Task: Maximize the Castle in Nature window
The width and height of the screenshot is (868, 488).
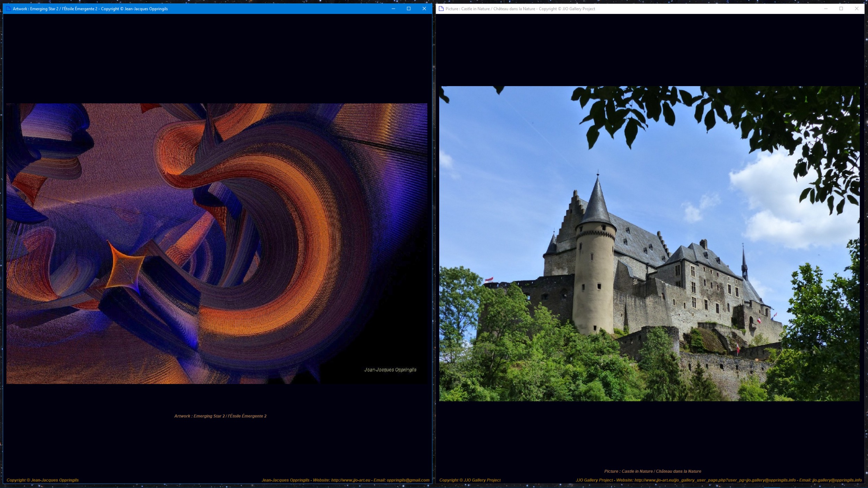Action: (x=841, y=9)
